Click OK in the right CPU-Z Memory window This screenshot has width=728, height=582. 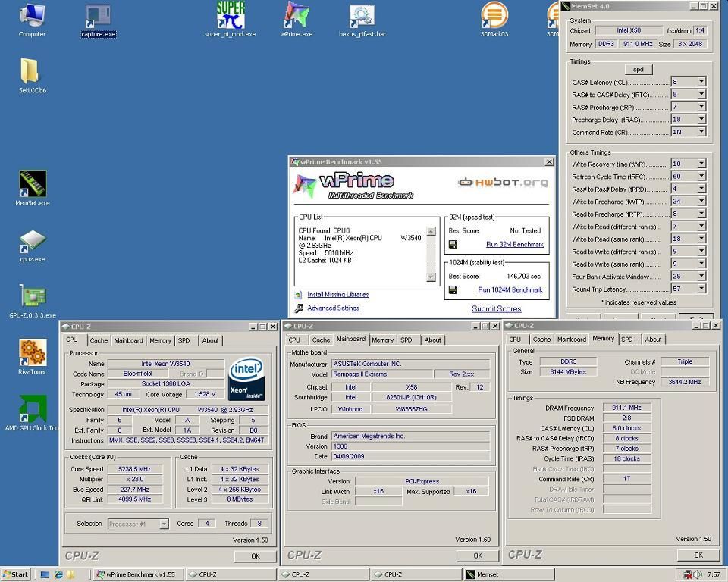coord(698,555)
